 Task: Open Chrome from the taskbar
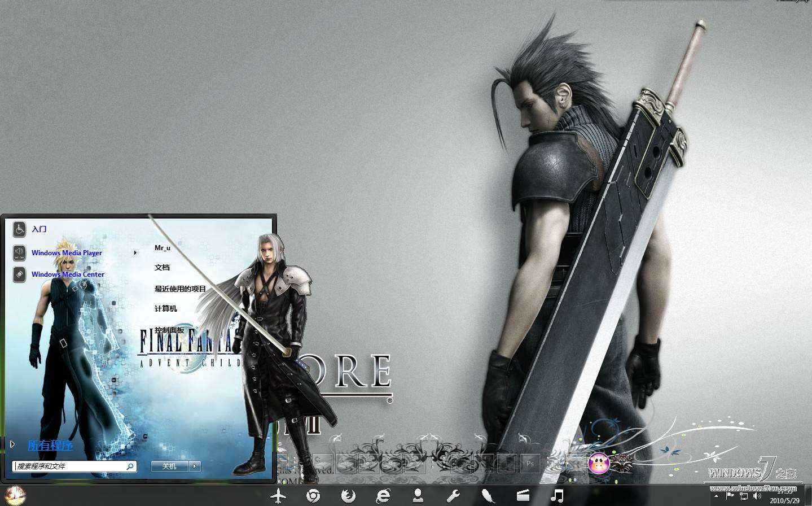pyautogui.click(x=313, y=496)
